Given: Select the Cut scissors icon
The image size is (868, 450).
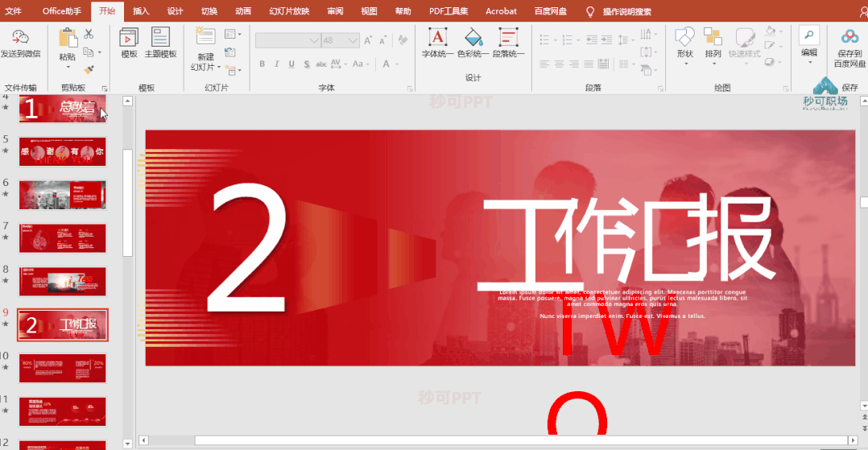Looking at the screenshot, I should [89, 34].
